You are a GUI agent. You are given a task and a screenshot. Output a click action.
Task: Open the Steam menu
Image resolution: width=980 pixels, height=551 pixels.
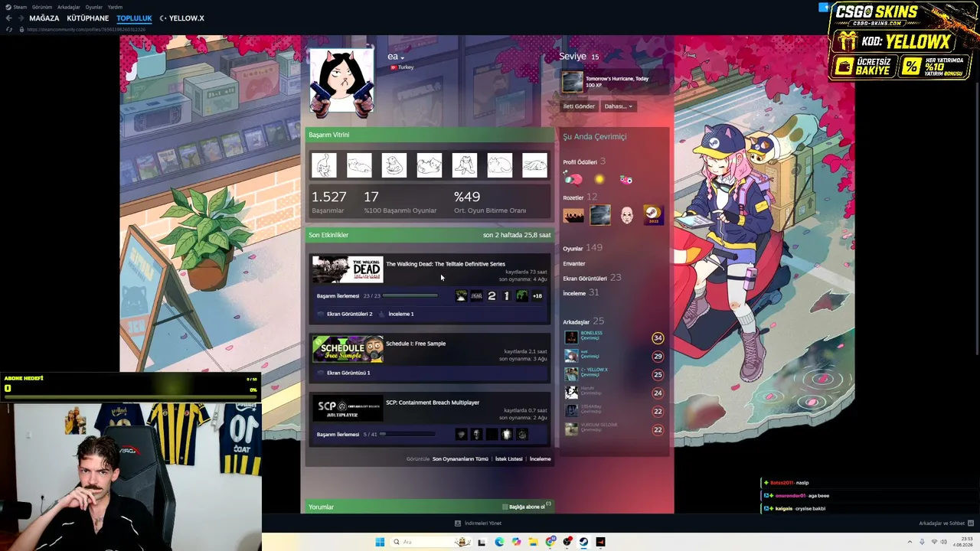[20, 7]
